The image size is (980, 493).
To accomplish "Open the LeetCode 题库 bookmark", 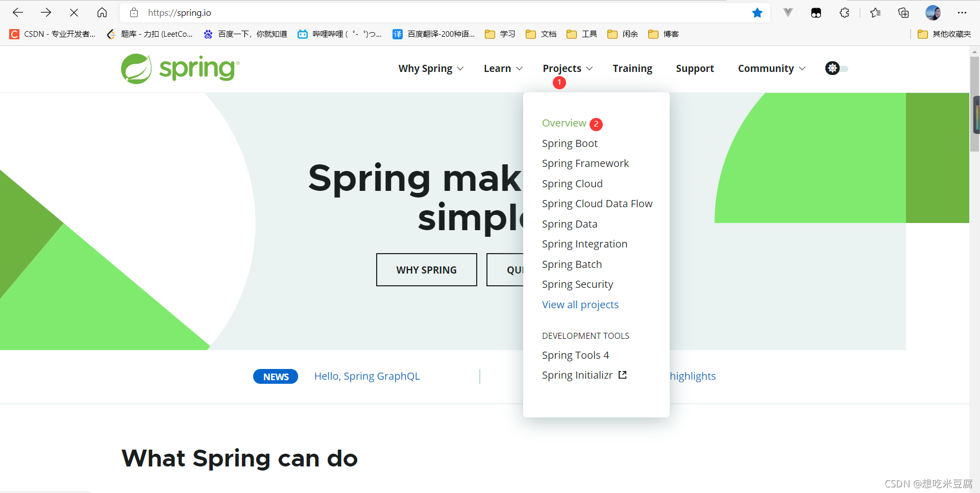I will 150,34.
